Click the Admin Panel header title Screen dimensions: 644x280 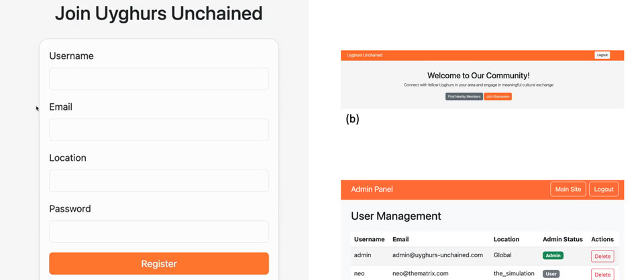(372, 190)
